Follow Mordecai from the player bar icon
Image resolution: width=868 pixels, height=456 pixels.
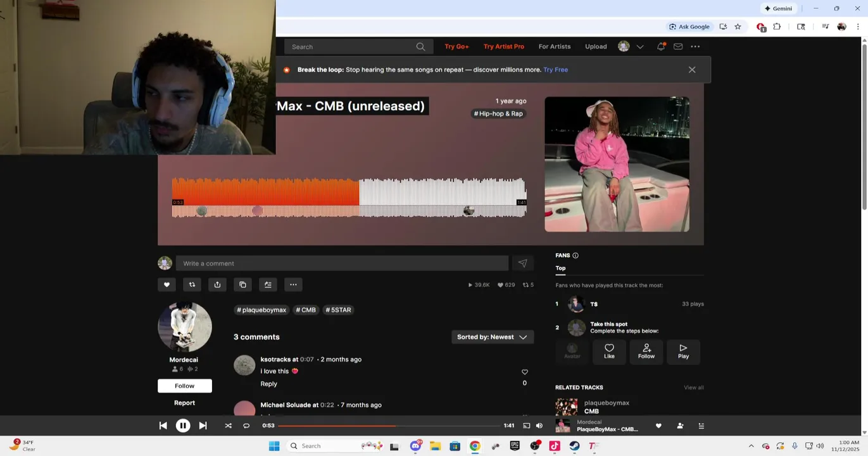680,426
